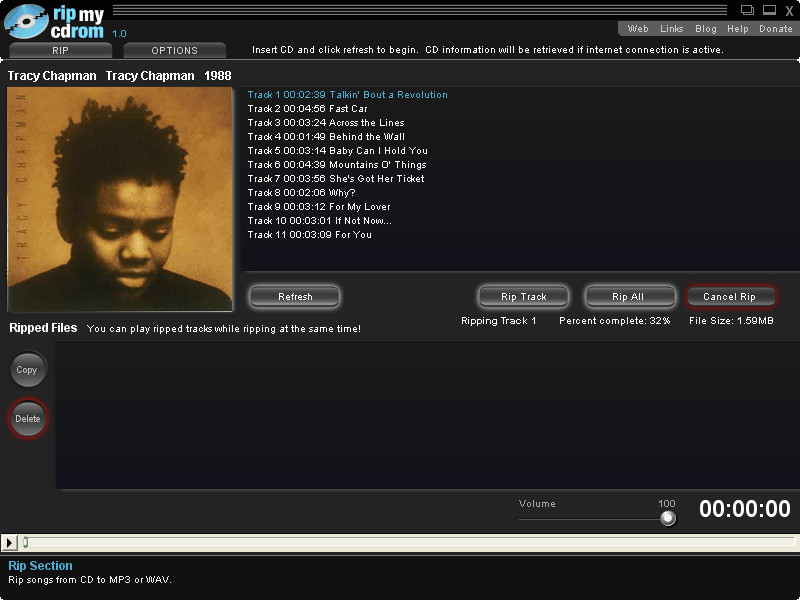Viewport: 800px width, 600px height.
Task: Select Track 6 Mountains O' Things
Action: 337,165
